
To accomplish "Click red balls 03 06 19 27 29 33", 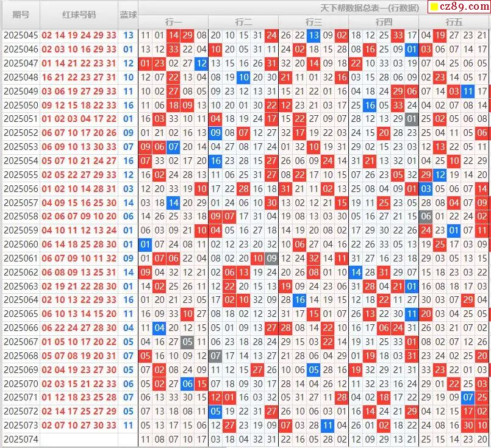I will tap(79, 91).
